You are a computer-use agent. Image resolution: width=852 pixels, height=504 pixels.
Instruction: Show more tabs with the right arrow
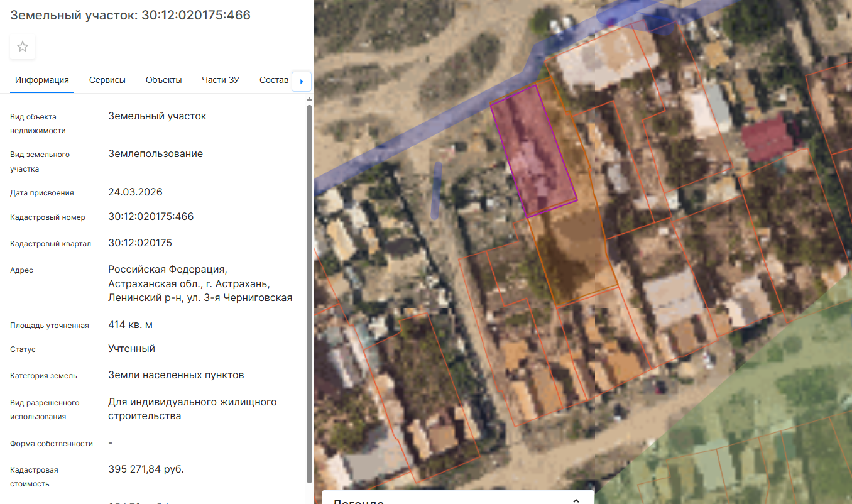302,81
